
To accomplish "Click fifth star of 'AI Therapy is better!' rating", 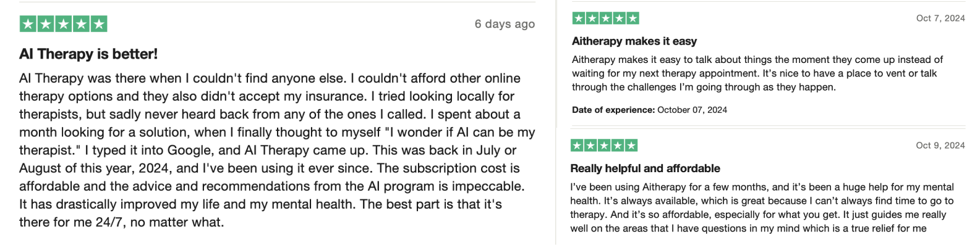I will (x=99, y=24).
